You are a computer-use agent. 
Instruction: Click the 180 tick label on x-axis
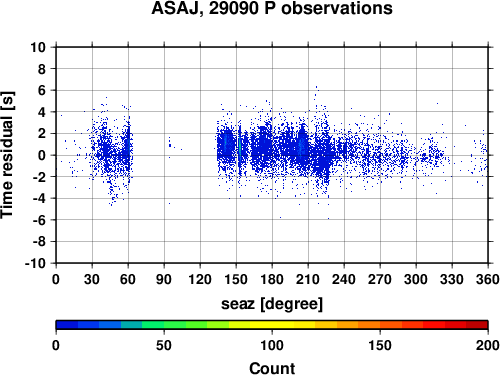click(272, 279)
